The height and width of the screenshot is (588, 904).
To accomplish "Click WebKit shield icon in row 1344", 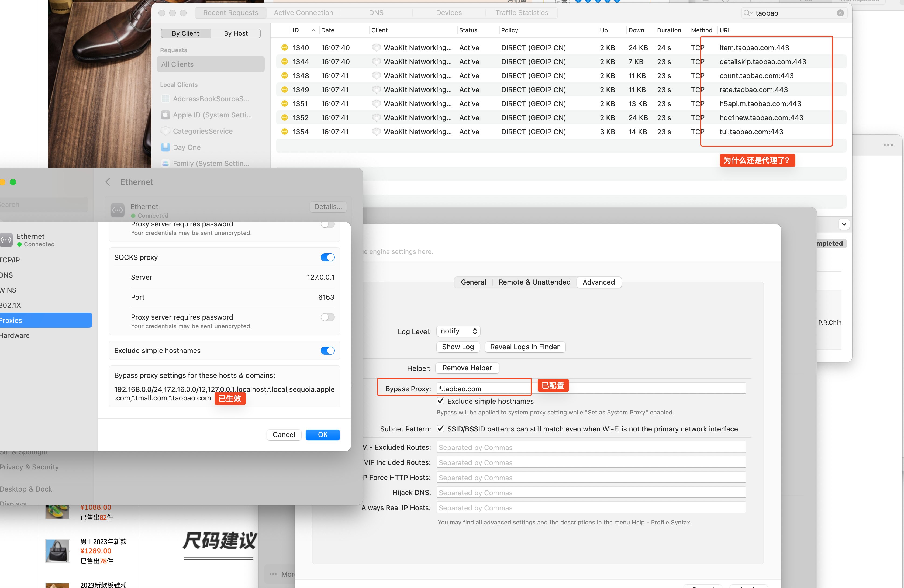I will (377, 61).
